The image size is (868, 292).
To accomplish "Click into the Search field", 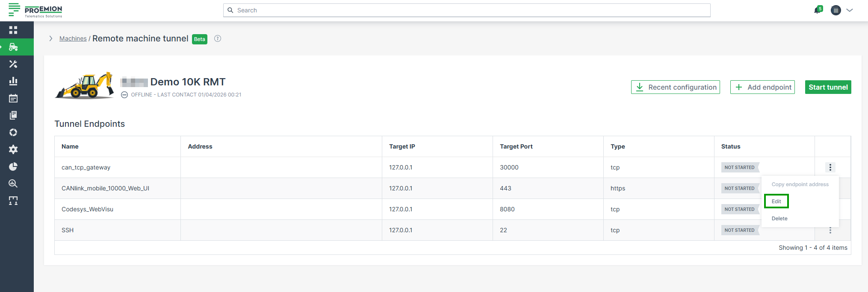I will click(x=466, y=10).
